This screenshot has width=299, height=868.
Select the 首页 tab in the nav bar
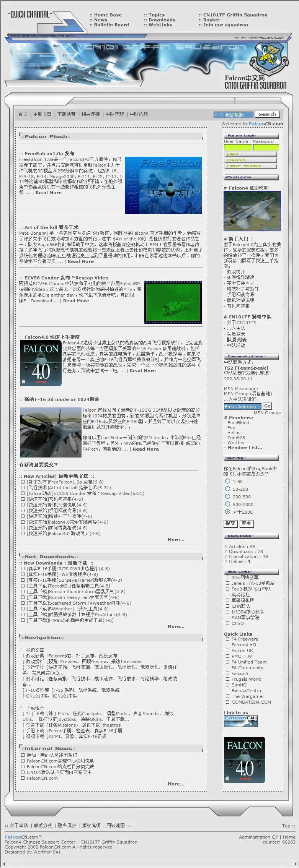(23, 114)
